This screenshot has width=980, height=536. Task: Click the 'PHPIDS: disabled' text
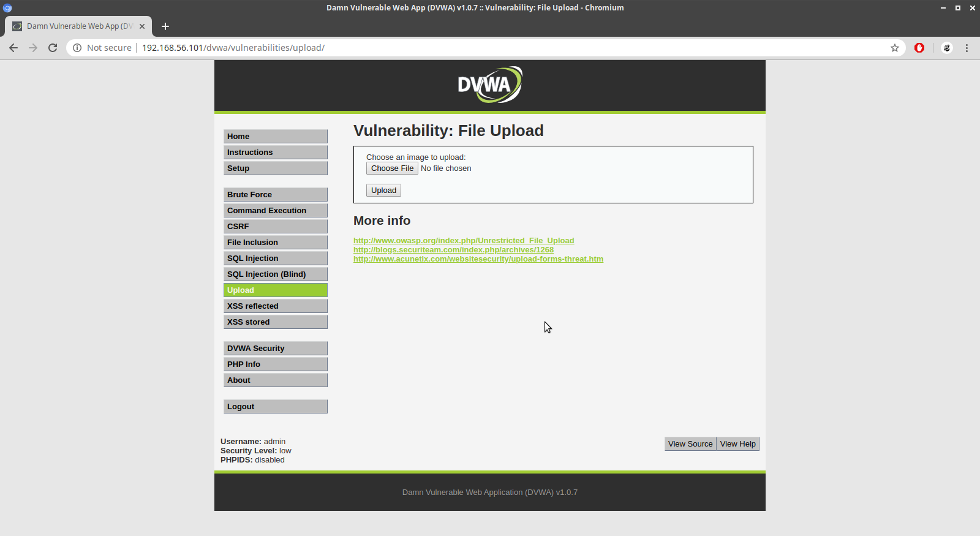[x=252, y=460]
